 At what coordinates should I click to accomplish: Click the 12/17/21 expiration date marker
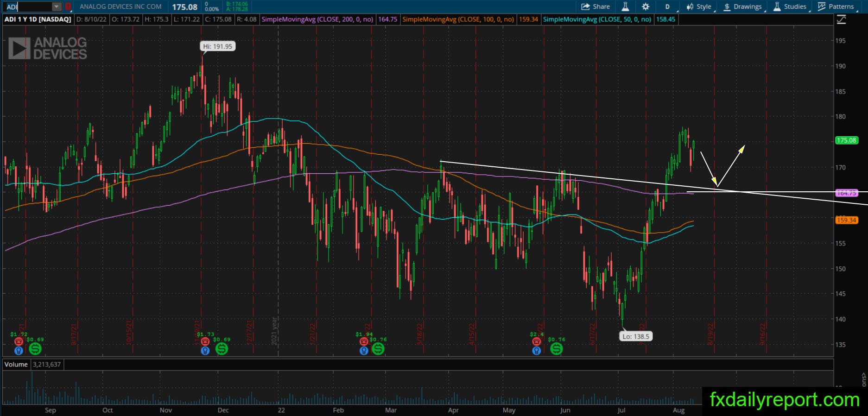250,332
